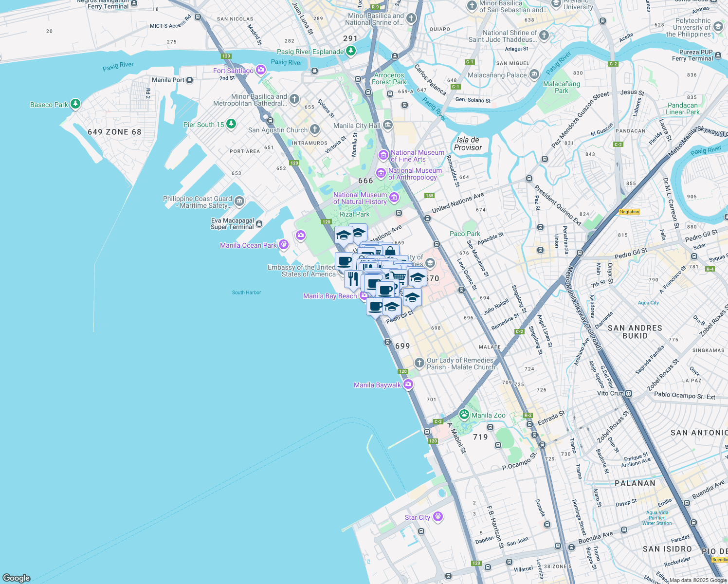The image size is (728, 584).
Task: Open Saint Jude Thaddeus shrine pin
Action: pyautogui.click(x=544, y=36)
